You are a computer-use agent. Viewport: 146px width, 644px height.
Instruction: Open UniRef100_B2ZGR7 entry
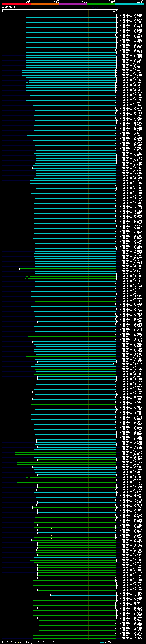coord(131,27)
